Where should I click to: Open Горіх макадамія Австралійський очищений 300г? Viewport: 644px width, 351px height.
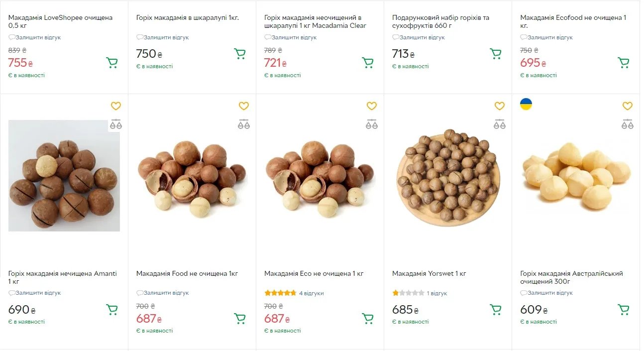571,277
